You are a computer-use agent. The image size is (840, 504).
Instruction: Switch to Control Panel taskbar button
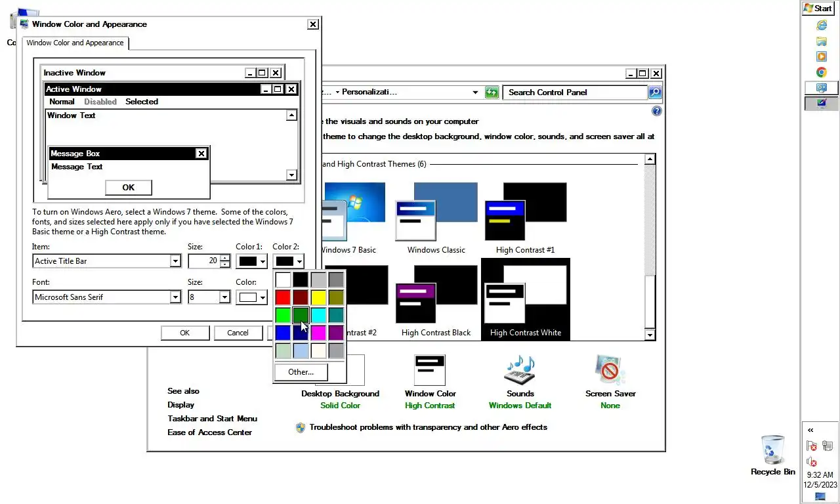coord(821,88)
